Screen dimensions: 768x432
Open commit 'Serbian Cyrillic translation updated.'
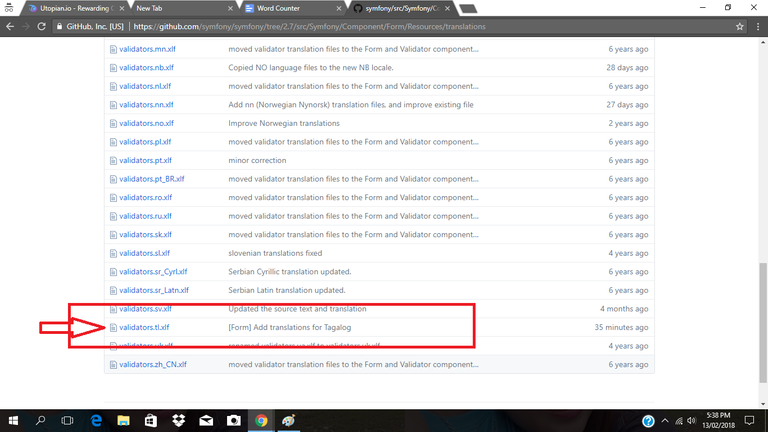point(289,272)
